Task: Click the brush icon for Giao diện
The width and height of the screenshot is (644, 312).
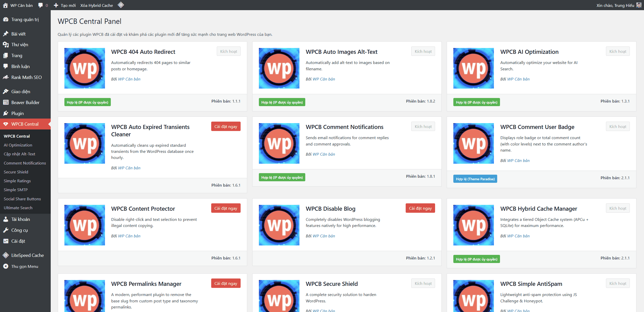Action: [6, 92]
